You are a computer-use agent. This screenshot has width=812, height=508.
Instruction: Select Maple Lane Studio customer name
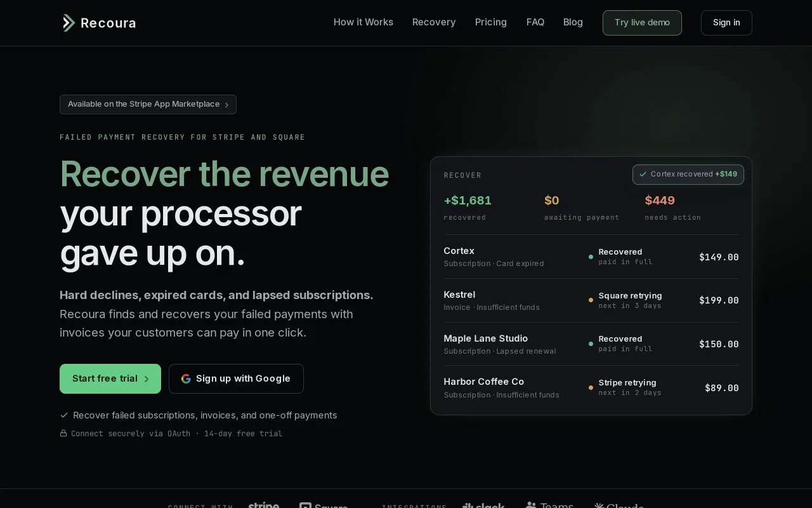485,338
